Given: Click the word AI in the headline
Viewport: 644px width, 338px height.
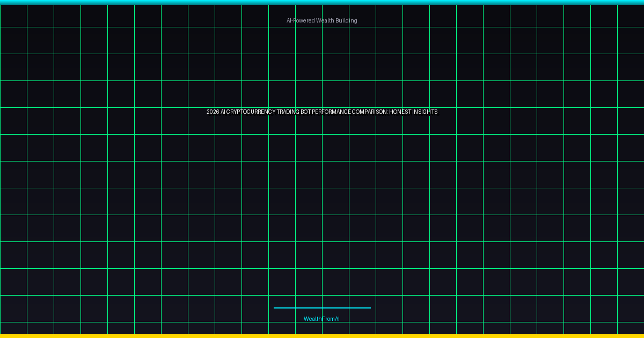Looking at the screenshot, I should 223,112.
